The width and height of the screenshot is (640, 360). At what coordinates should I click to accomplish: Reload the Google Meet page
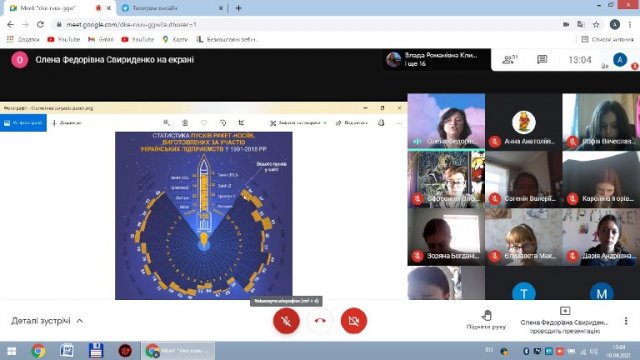tap(40, 24)
